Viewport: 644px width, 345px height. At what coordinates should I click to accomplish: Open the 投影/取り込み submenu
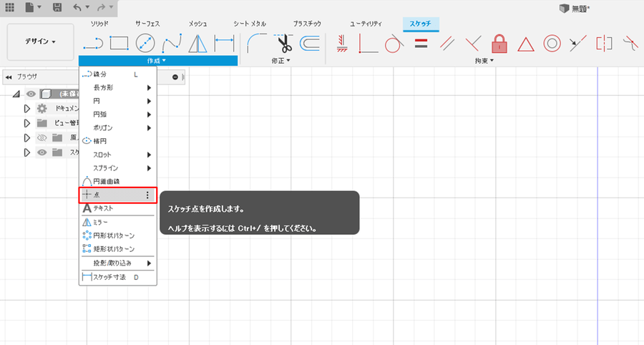click(x=117, y=263)
